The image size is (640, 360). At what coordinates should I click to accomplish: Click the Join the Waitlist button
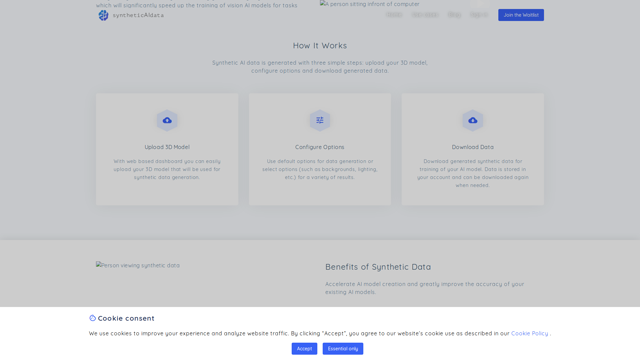521,15
